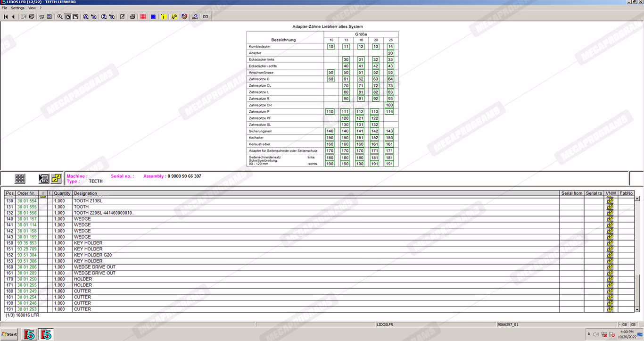
Task: Select hotspot 153 Keilhalter
Action: tap(389, 138)
